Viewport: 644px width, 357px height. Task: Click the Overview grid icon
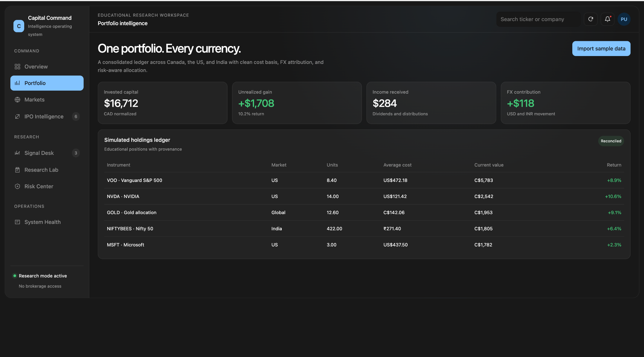click(17, 67)
